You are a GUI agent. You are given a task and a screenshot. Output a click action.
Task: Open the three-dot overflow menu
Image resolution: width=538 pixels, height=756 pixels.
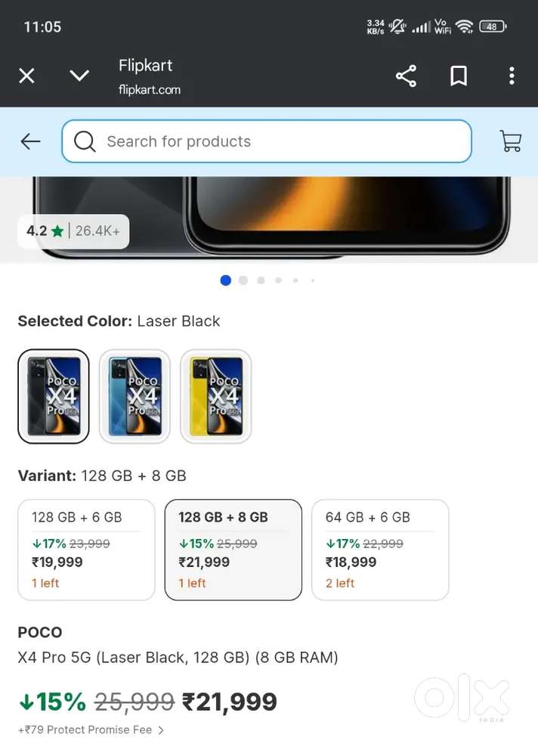click(512, 76)
